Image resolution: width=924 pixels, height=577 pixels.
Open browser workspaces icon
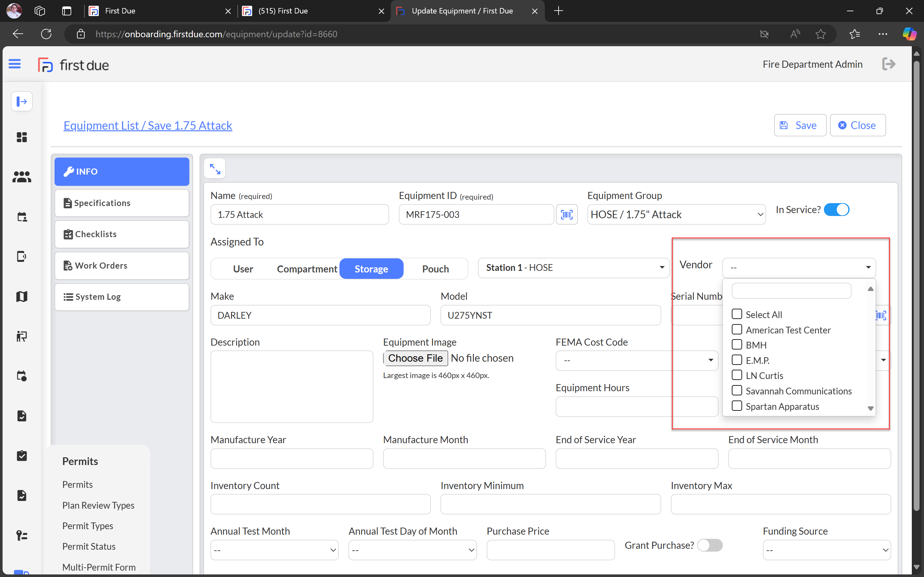pos(40,11)
